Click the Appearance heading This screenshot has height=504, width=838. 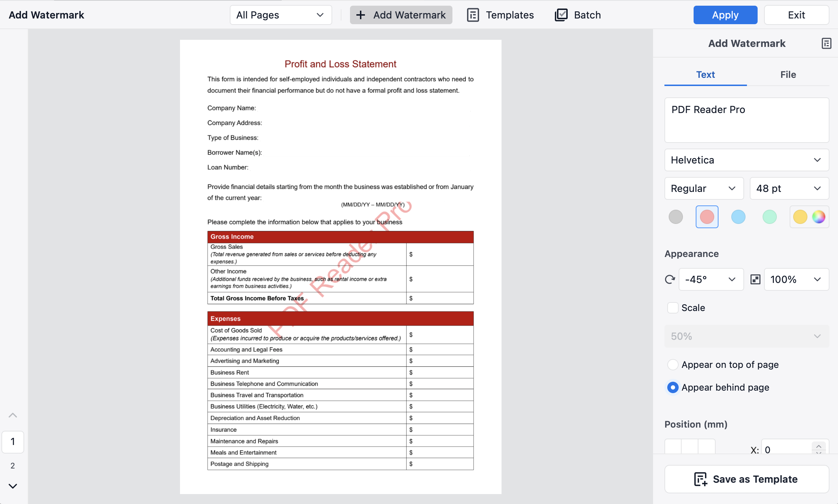[x=691, y=254]
